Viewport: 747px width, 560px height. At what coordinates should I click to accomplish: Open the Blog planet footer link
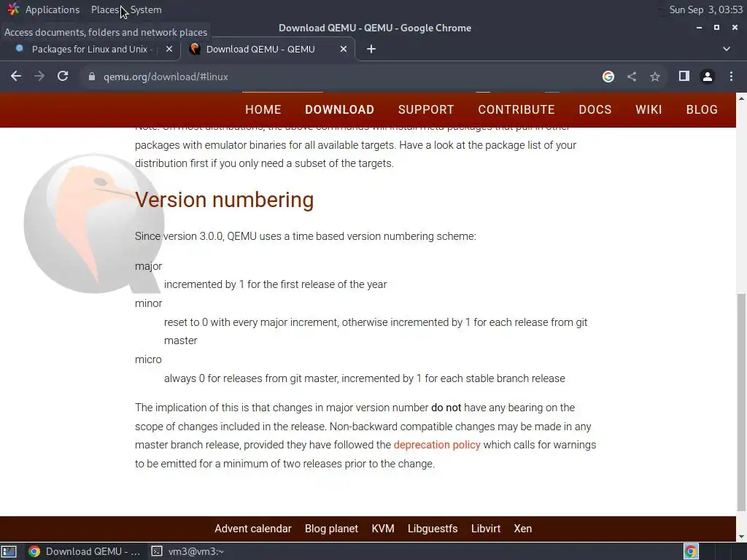click(331, 529)
